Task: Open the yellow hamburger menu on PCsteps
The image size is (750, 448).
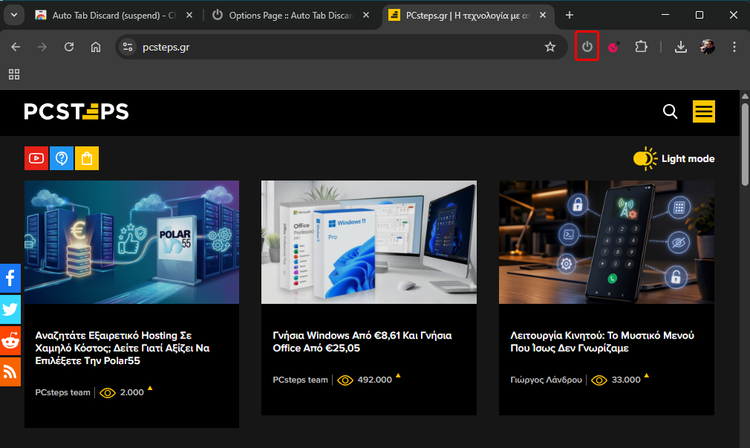Action: (704, 111)
